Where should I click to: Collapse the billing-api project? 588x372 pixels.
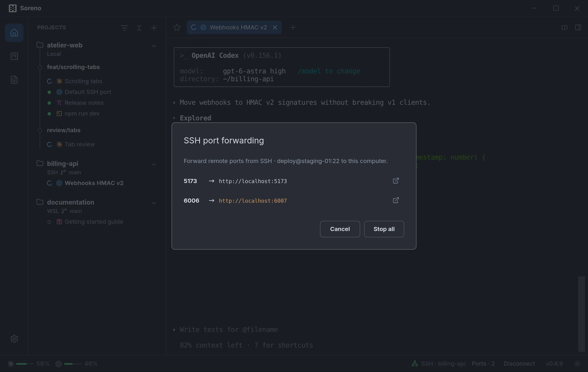154,164
